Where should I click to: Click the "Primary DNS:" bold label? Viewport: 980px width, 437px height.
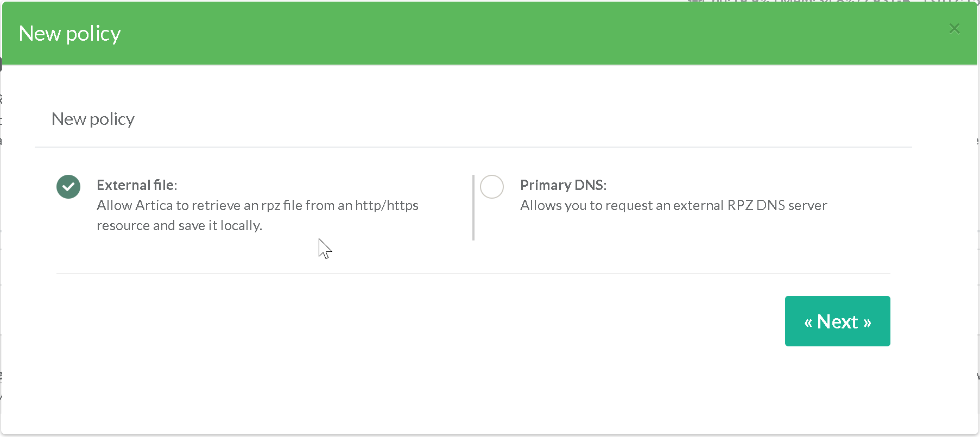(563, 185)
